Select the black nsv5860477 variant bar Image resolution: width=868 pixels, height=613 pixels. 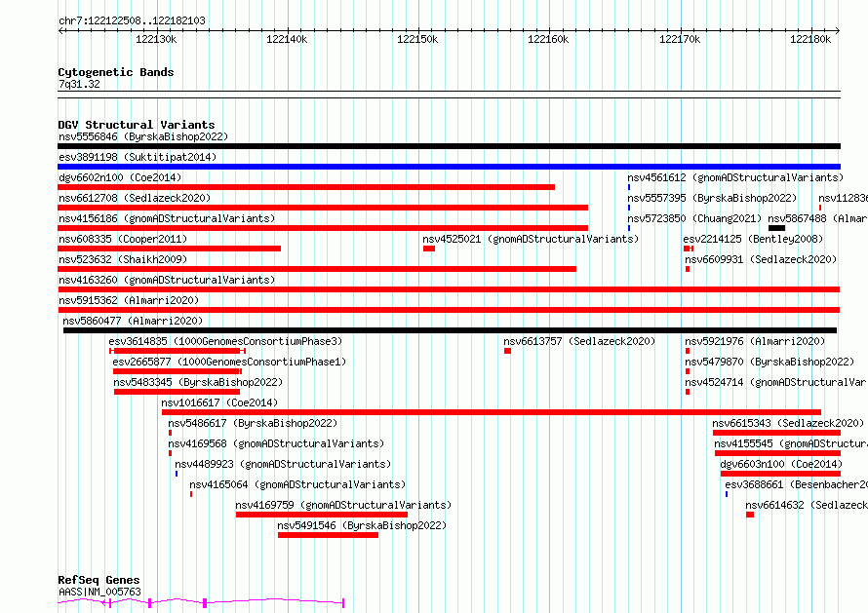click(x=450, y=330)
